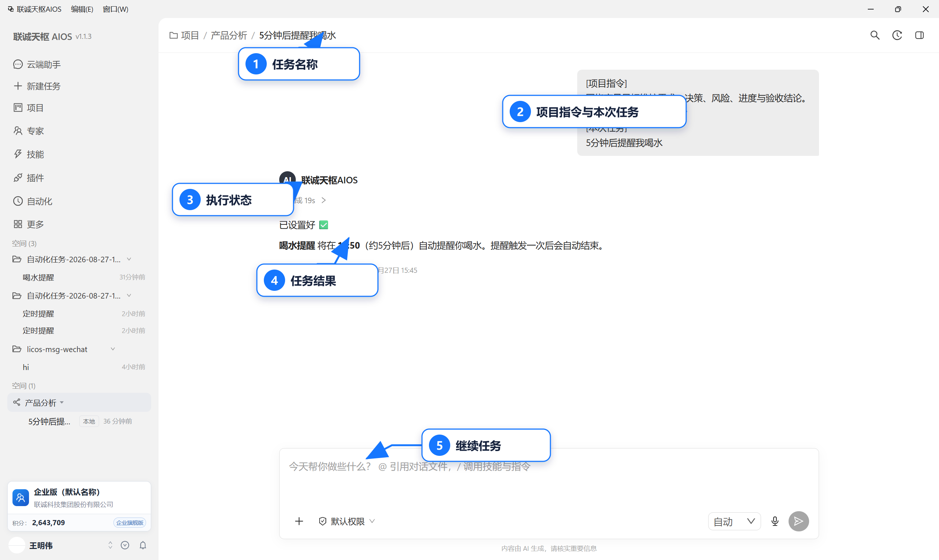The width and height of the screenshot is (939, 560).
Task: Open notifications bell icon
Action: pyautogui.click(x=143, y=545)
